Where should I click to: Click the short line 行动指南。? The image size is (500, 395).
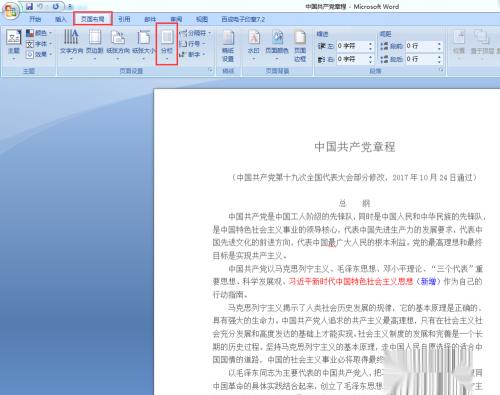(231, 295)
